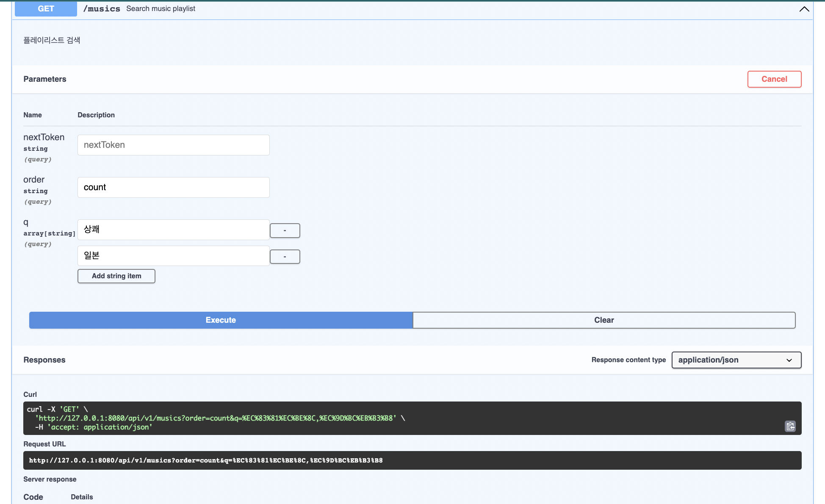Select the order field containing count

click(x=173, y=187)
